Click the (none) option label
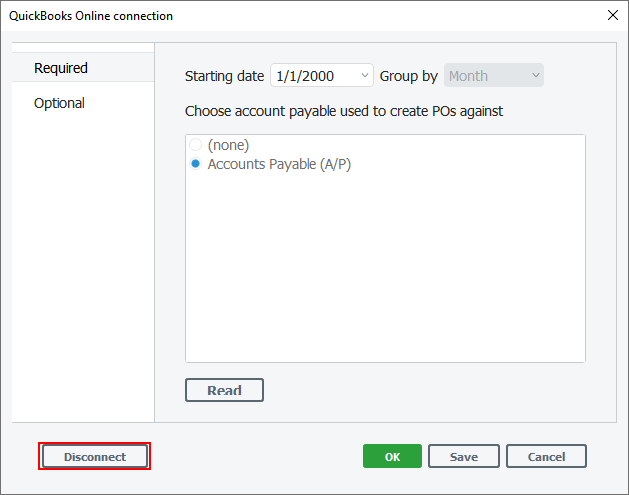629x495 pixels. (228, 145)
